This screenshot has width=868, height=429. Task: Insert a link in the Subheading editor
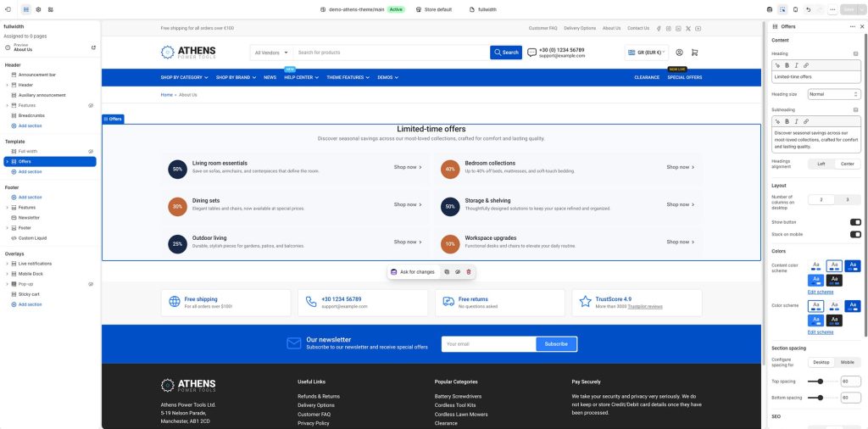pyautogui.click(x=805, y=121)
